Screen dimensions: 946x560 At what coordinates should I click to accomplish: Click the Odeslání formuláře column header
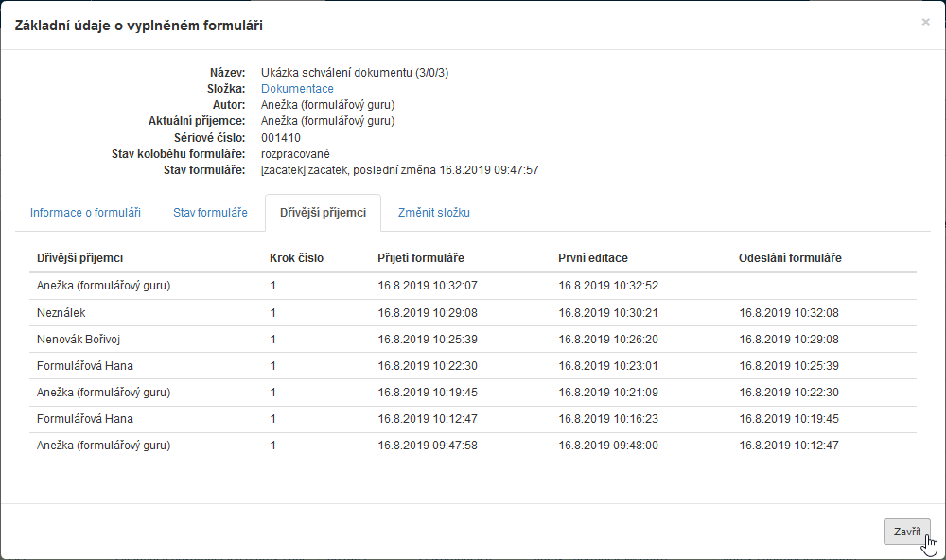790,258
